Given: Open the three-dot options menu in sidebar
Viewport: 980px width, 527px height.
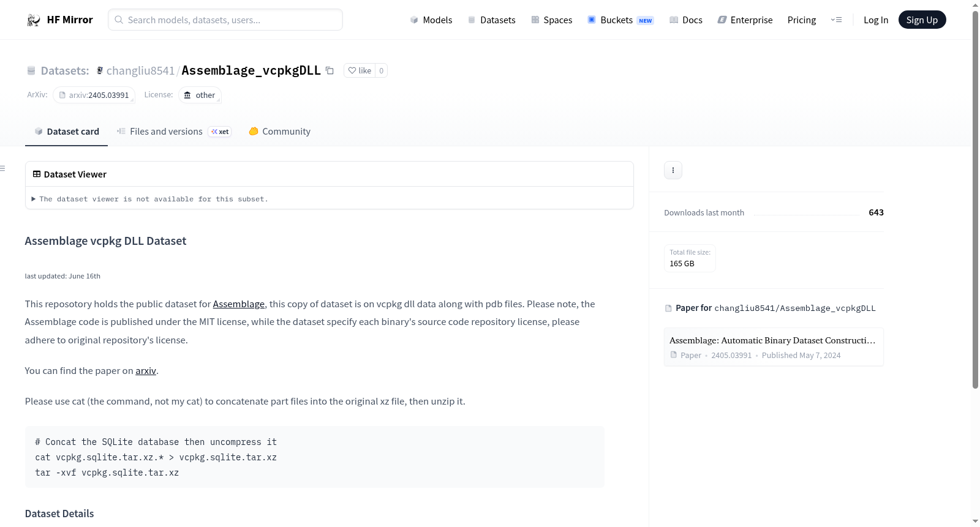Looking at the screenshot, I should [x=673, y=170].
